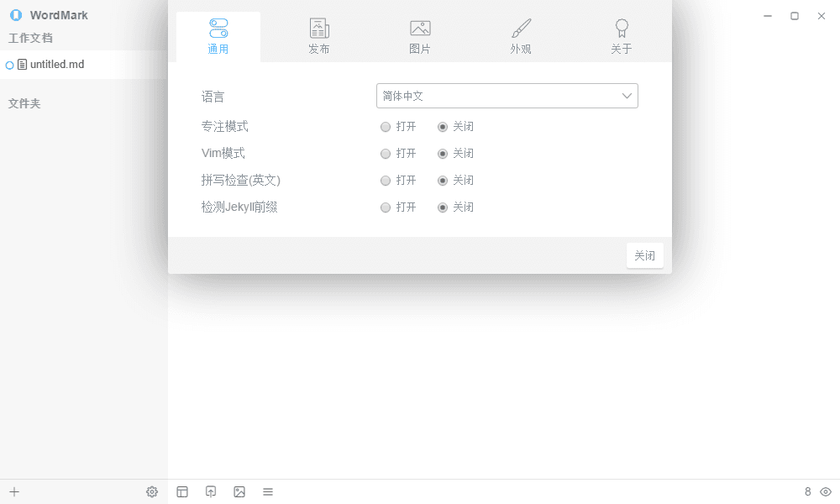The image size is (840, 504).
Task: Click the WordMark logo icon
Action: pos(16,15)
